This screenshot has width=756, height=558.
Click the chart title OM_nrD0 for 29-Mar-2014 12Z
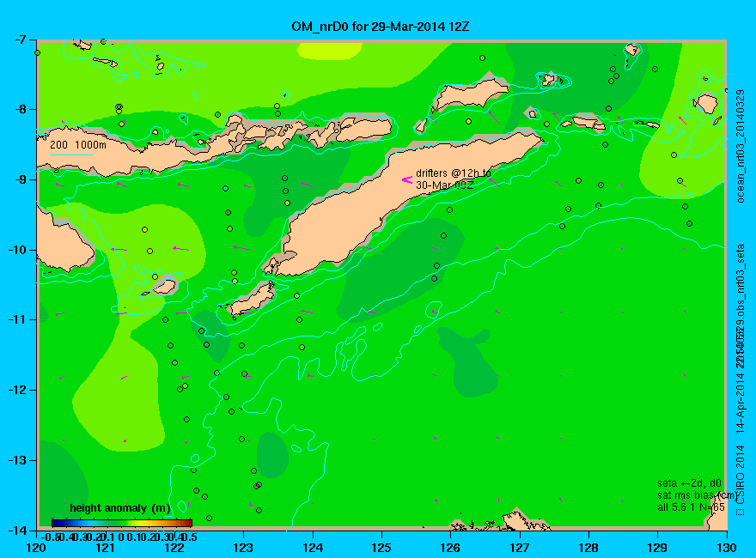[x=380, y=26]
